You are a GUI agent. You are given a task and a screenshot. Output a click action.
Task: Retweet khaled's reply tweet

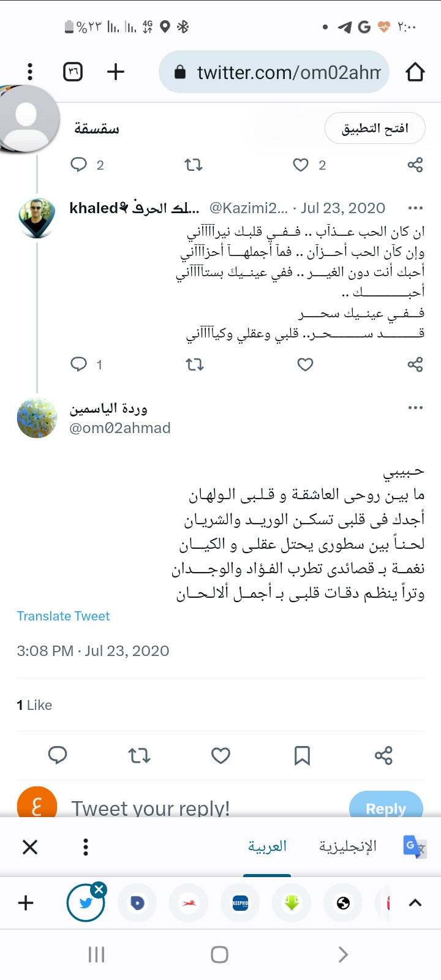pyautogui.click(x=195, y=365)
